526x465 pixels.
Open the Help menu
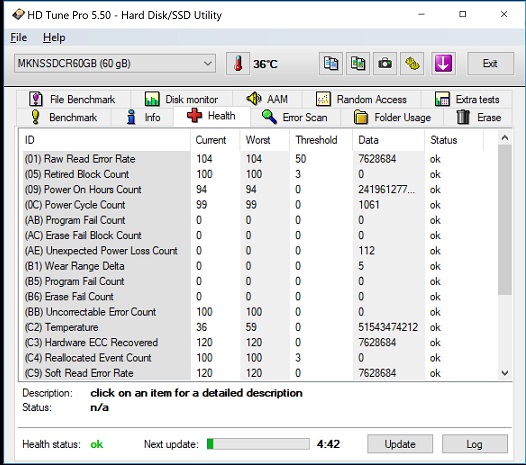(x=54, y=38)
